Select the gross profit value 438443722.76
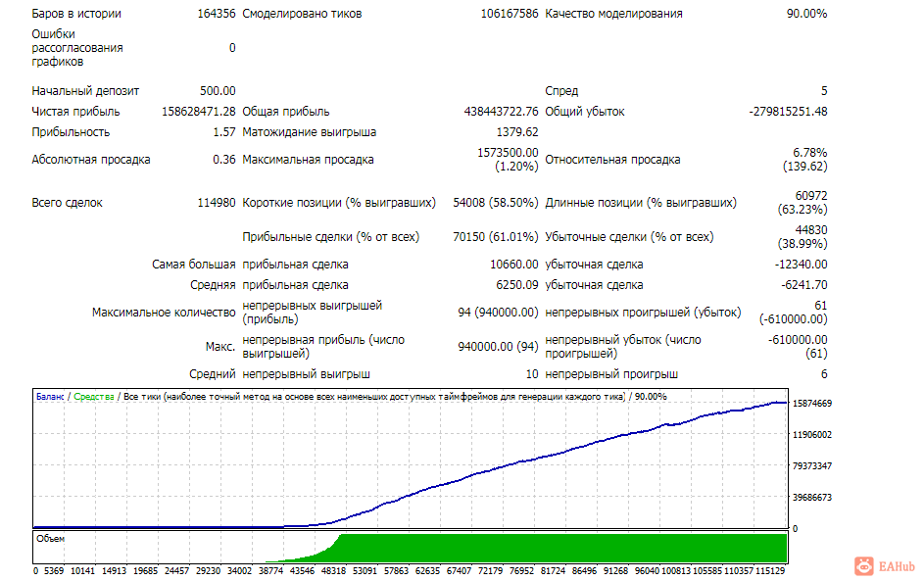 point(501,112)
